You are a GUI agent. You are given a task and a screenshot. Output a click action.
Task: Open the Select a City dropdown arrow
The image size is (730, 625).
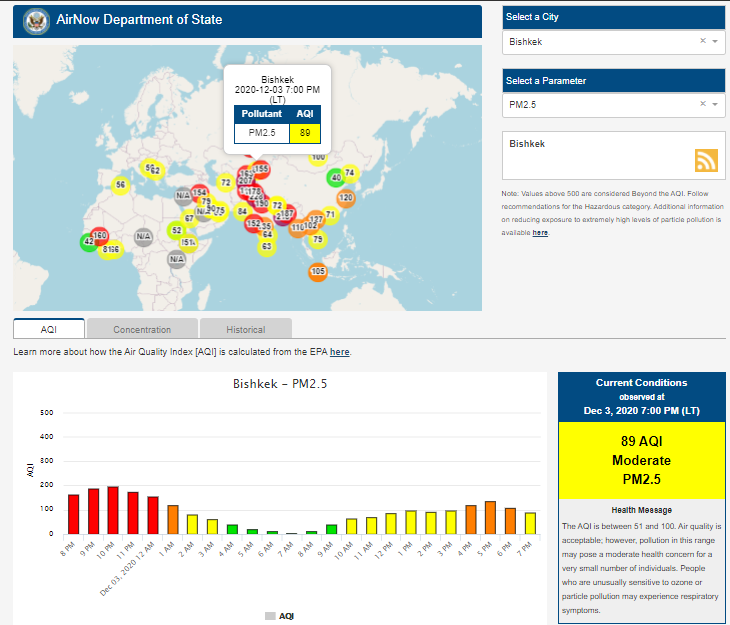point(715,42)
